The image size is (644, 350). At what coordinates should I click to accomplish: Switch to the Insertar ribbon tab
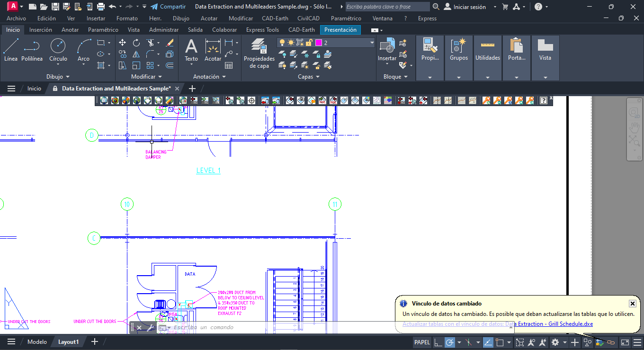(x=41, y=30)
